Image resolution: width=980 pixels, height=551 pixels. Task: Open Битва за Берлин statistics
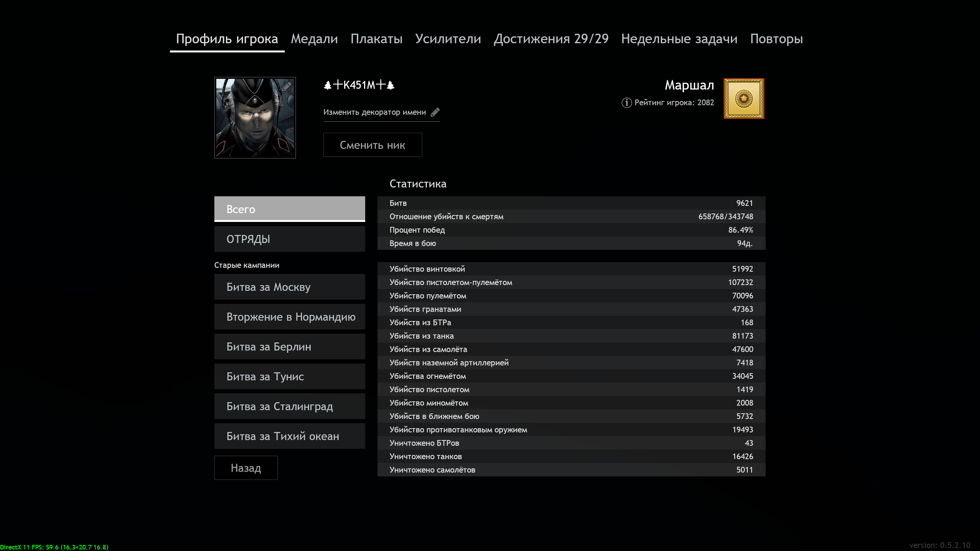(289, 347)
